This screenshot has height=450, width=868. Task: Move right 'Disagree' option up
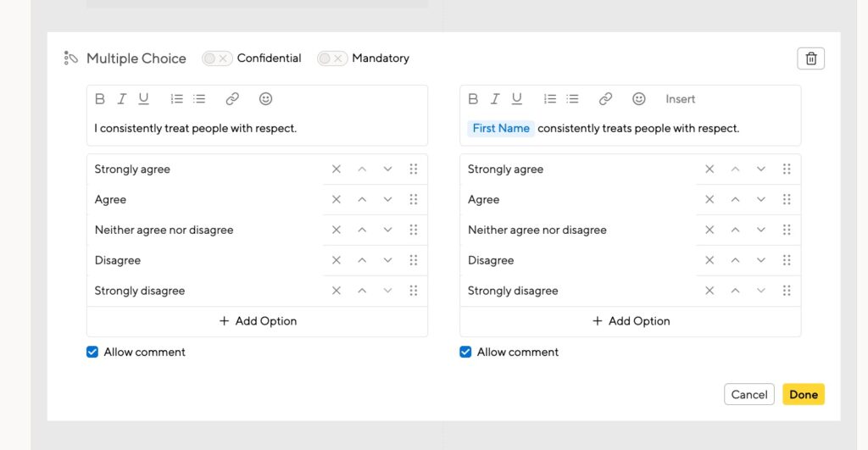click(735, 260)
